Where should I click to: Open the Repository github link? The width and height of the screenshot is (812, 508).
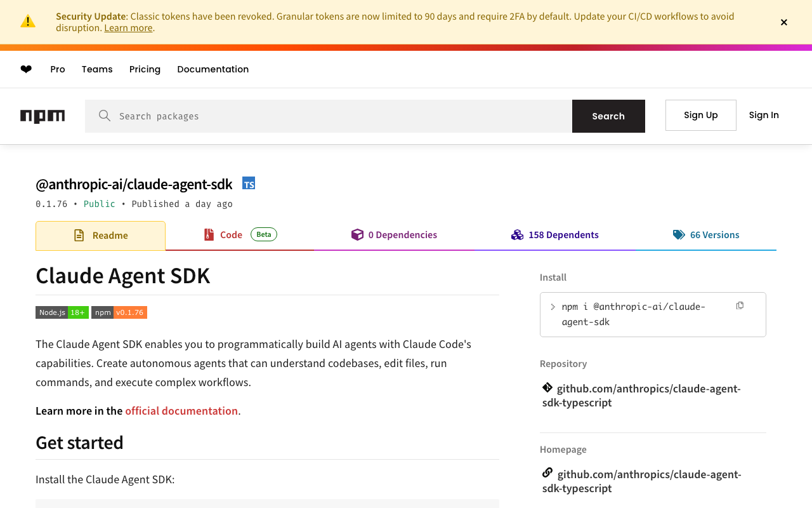click(641, 396)
